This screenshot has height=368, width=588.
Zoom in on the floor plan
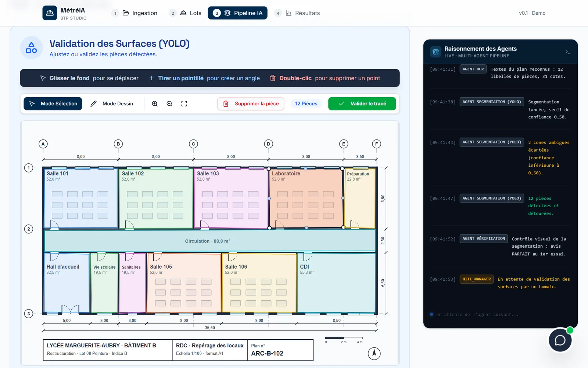[155, 104]
